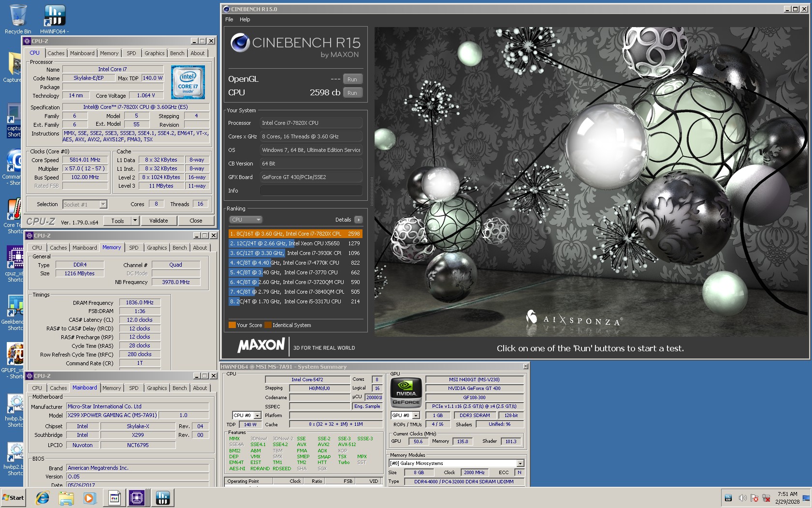Open Graphics tab in CPU-Z Memory window
Screen dimensions: 812x508
coord(157,248)
